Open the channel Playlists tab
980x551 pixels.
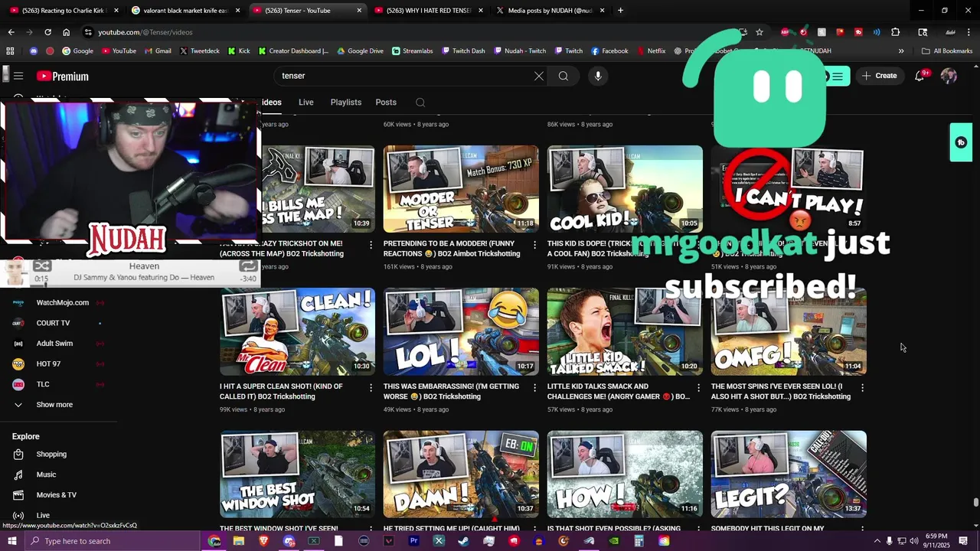[346, 103]
